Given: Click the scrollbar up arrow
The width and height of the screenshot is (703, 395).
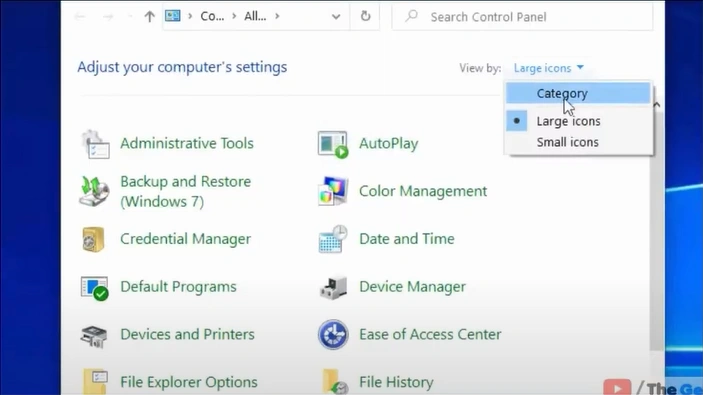Looking at the screenshot, I should point(657,105).
